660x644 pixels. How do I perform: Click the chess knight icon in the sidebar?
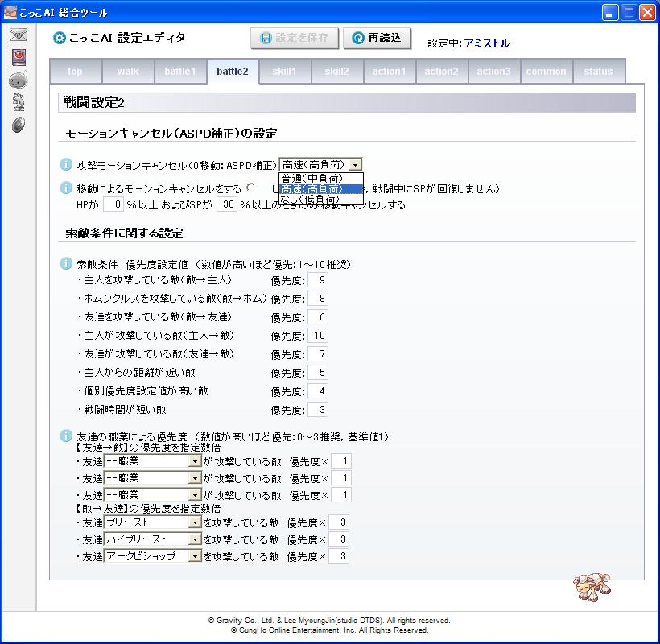(19, 102)
